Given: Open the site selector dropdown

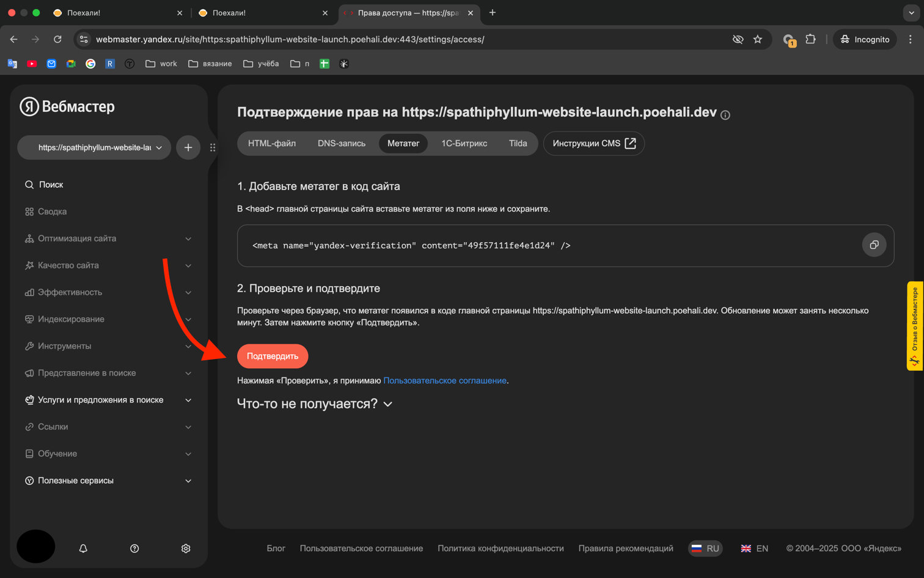Looking at the screenshot, I should click(94, 147).
